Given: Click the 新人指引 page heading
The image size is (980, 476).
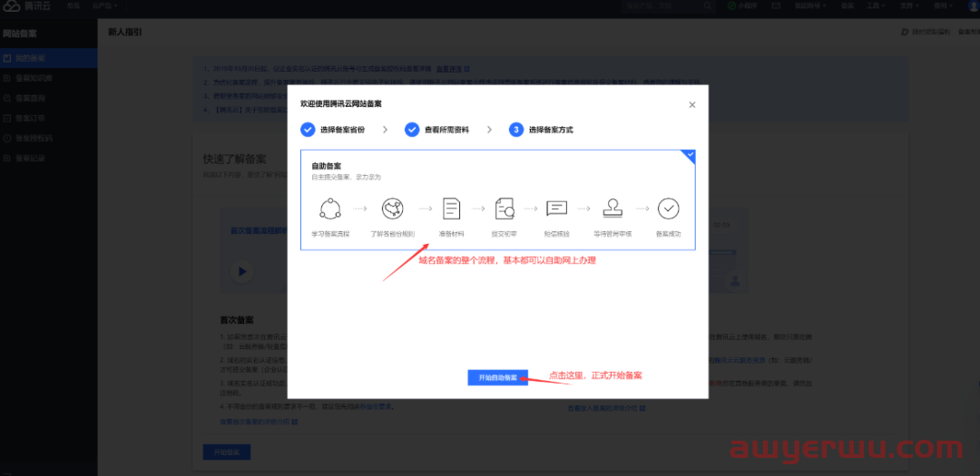Looking at the screenshot, I should point(124,31).
